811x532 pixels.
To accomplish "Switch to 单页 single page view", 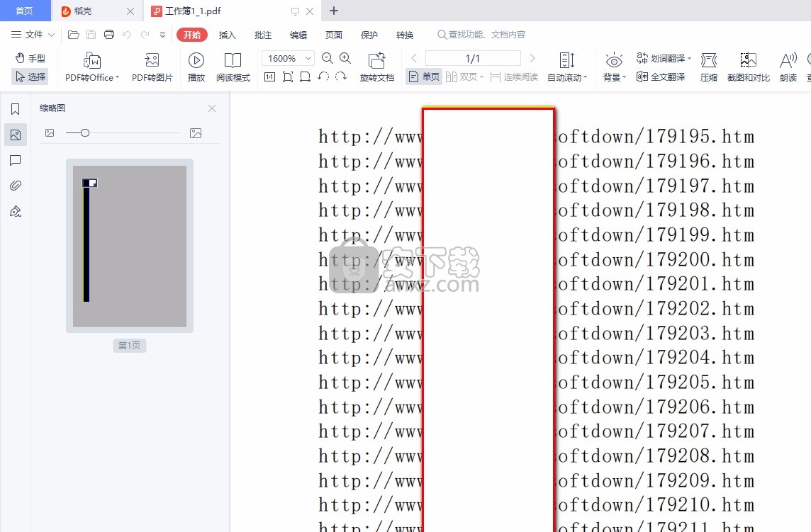I will pos(424,77).
